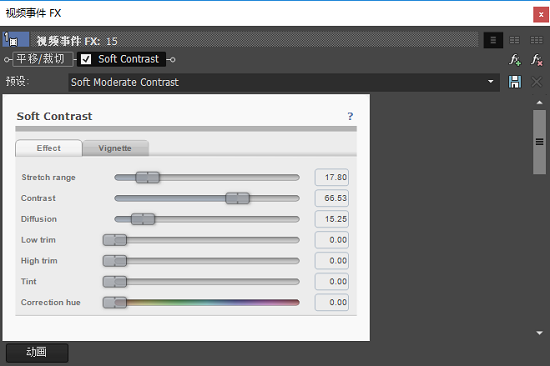Viewport: 550px width, 366px height.
Task: Click the remove selected plug-in fx icon
Action: (x=537, y=60)
